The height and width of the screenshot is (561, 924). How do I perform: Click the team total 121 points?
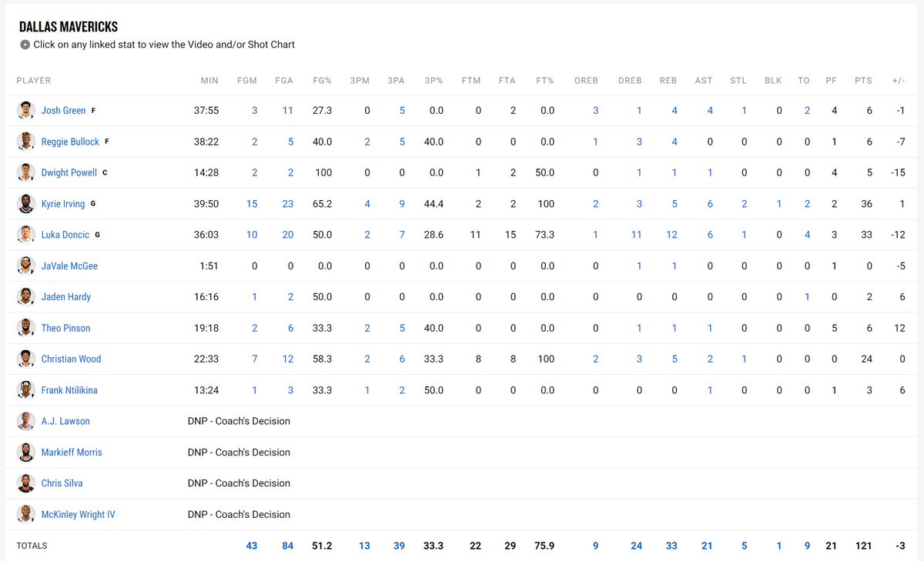tap(863, 546)
